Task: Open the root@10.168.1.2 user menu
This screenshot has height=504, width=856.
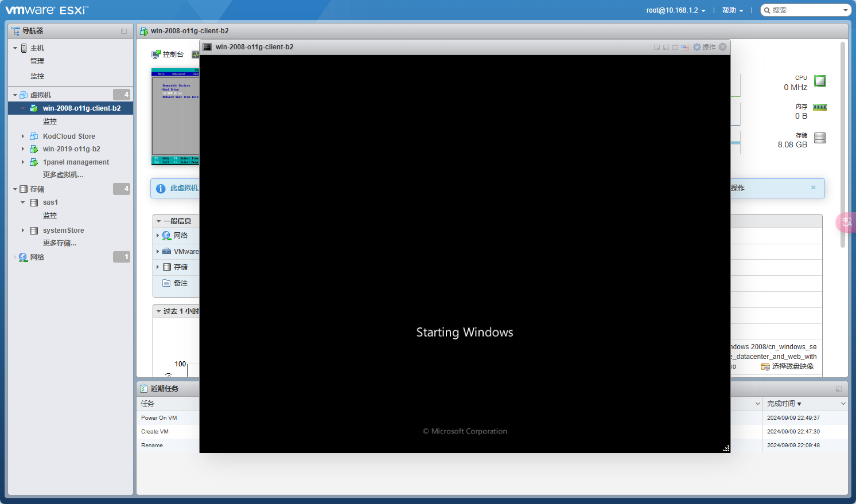Action: (x=676, y=10)
